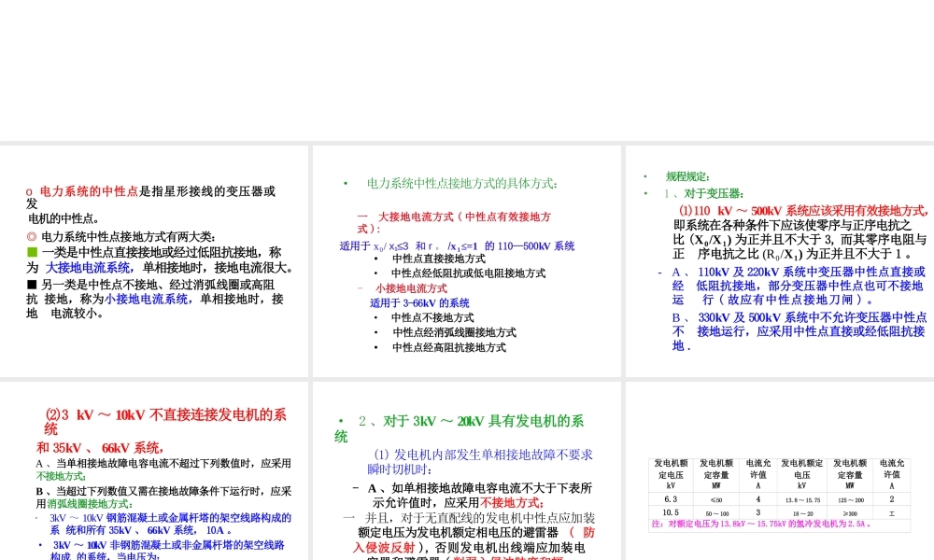Click the red line 和 35kV、66kV 系统
This screenshot has height=560, width=934.
pos(100,447)
